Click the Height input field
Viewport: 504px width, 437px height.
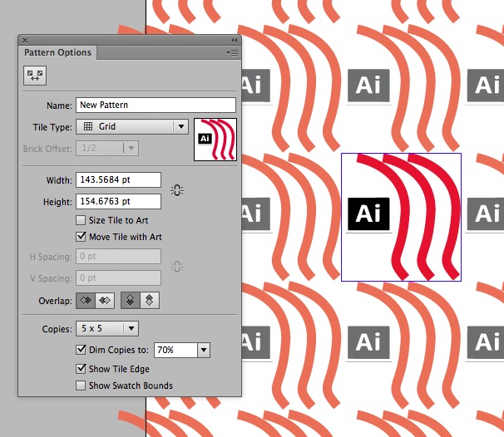(x=118, y=201)
